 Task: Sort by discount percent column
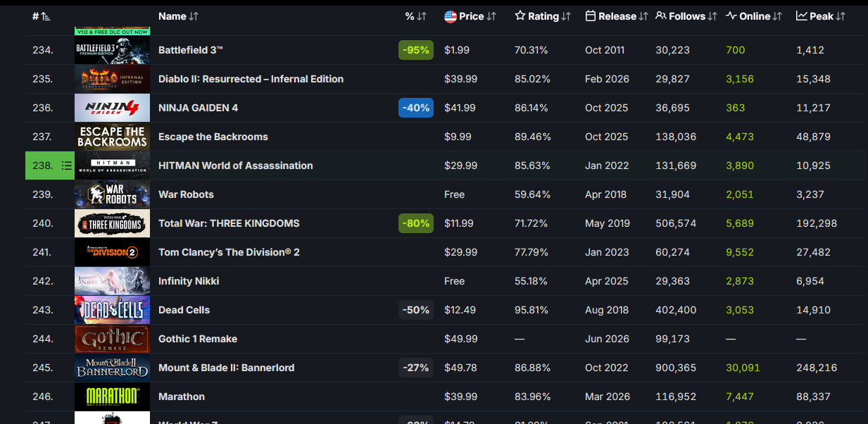416,16
